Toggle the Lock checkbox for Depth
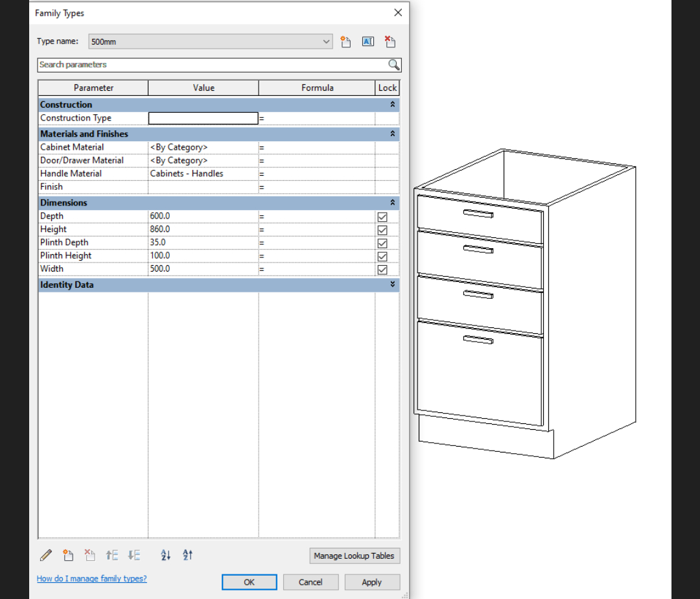 pyautogui.click(x=382, y=217)
